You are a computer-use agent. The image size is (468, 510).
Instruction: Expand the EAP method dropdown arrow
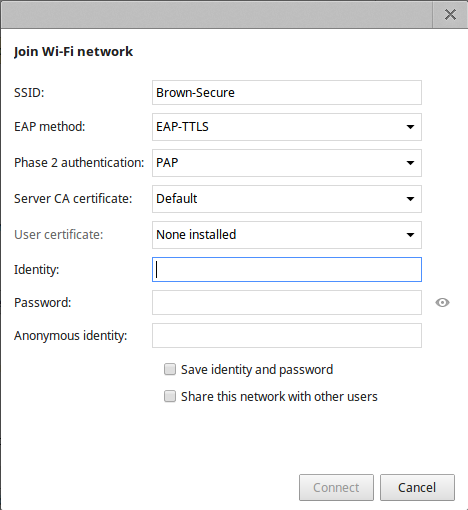pos(410,127)
